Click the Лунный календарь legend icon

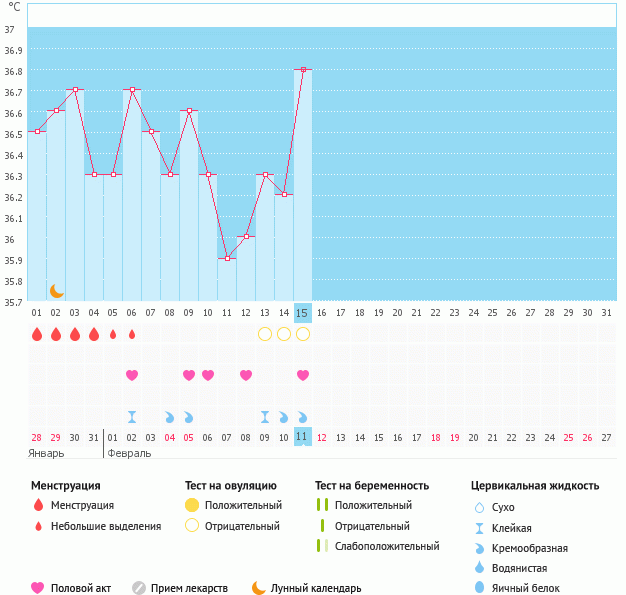(x=259, y=588)
